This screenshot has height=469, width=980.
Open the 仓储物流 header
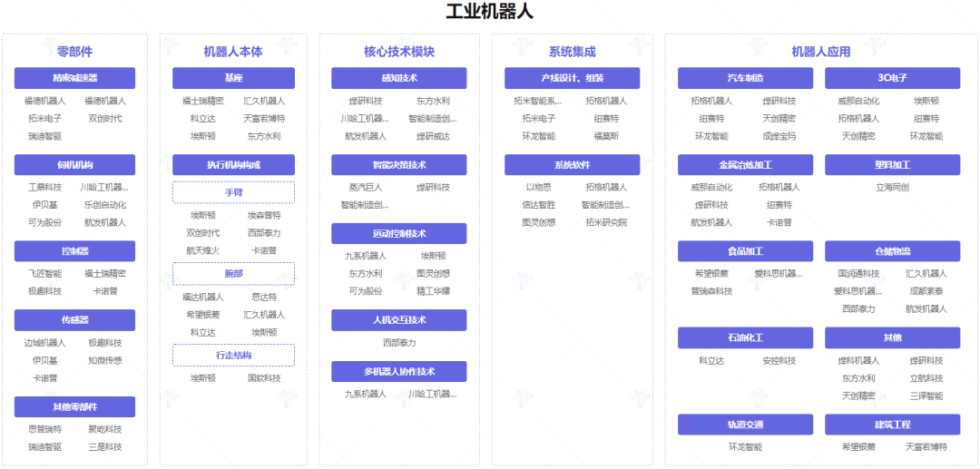pos(893,251)
